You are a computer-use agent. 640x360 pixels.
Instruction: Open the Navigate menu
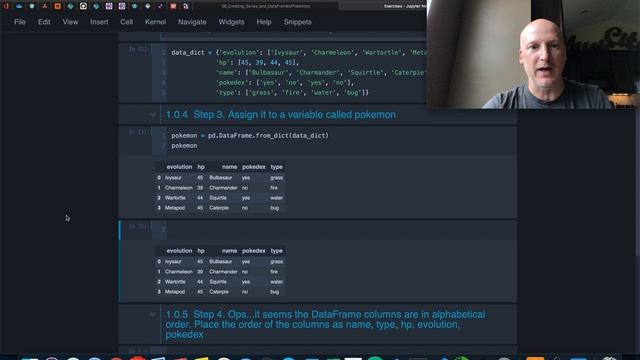[x=192, y=22]
